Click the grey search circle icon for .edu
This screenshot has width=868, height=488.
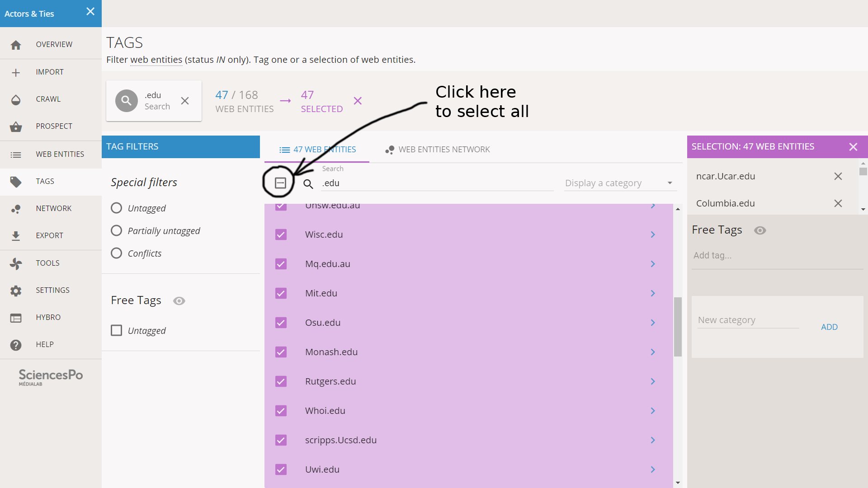[127, 101]
